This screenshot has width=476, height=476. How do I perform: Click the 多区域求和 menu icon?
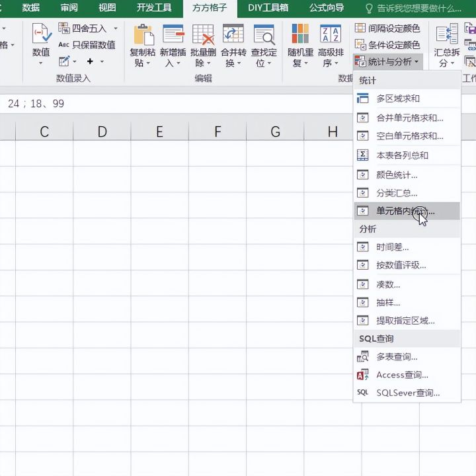[x=362, y=99]
